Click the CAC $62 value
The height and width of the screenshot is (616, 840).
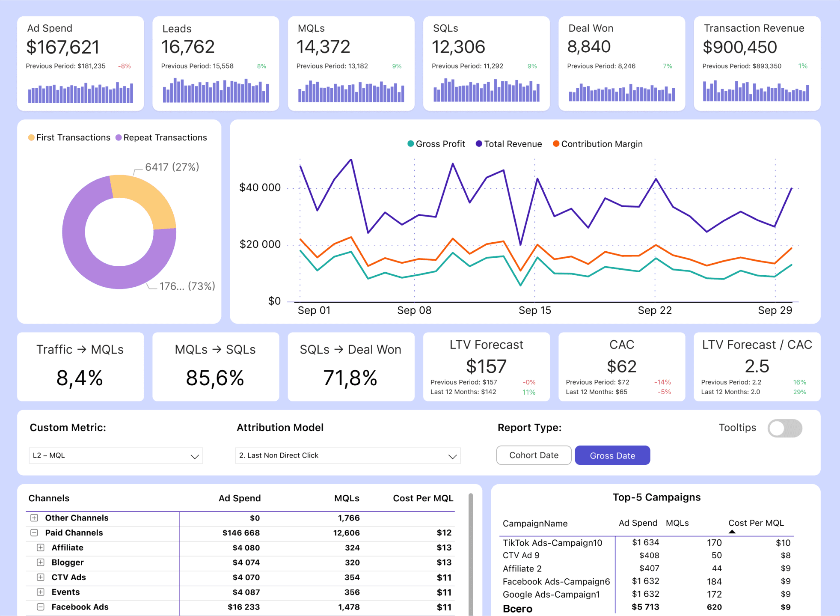click(x=622, y=366)
